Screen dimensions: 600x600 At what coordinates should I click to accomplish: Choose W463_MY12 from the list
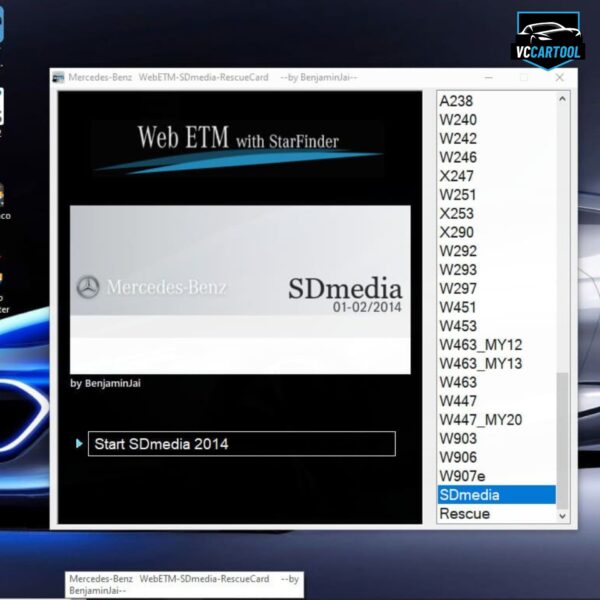[x=496, y=345]
